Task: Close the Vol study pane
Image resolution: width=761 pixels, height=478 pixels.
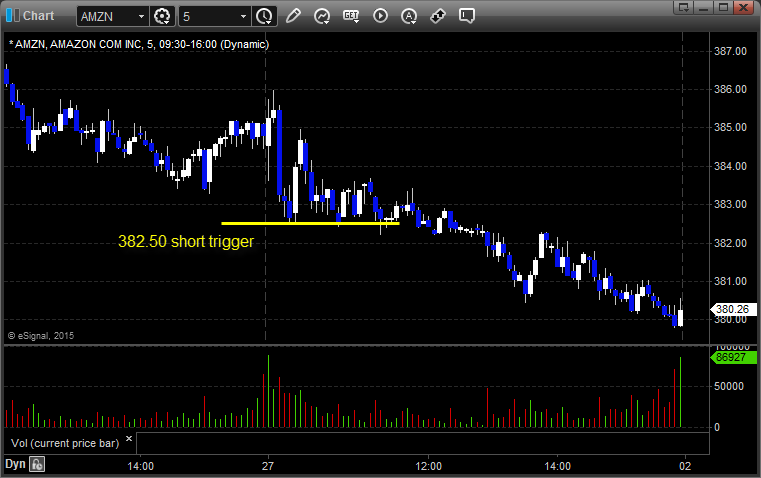Action: [x=129, y=438]
